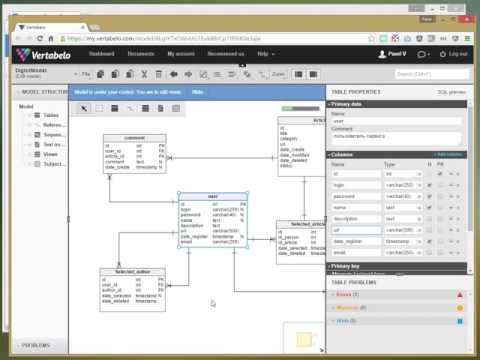The image size is (480, 360).
Task: Pick the add text note tool
Action: [161, 108]
